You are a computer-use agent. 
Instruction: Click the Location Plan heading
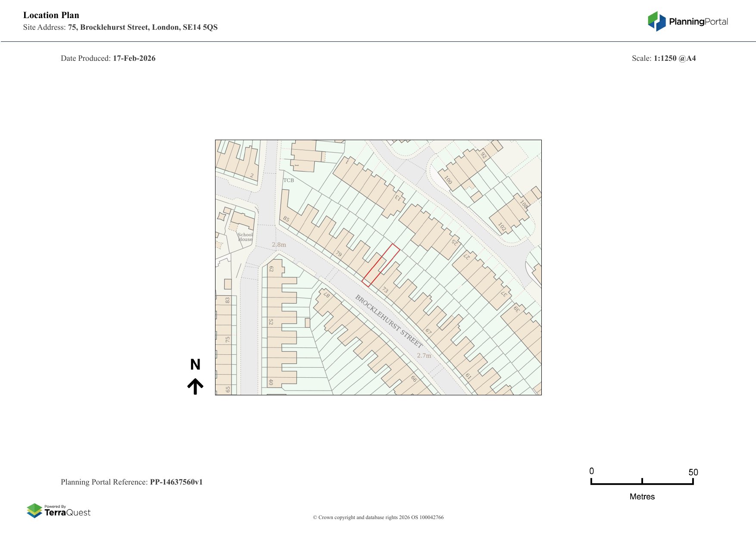pyautogui.click(x=51, y=15)
